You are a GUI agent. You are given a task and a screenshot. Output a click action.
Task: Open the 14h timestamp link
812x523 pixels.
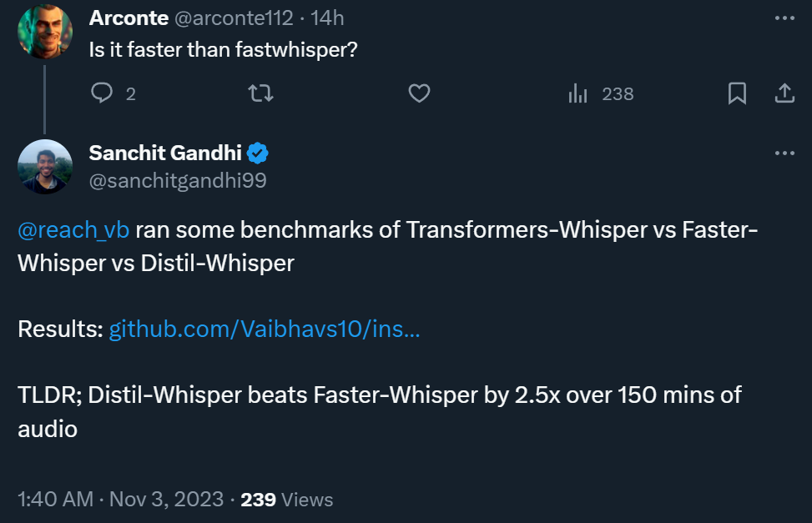327,18
